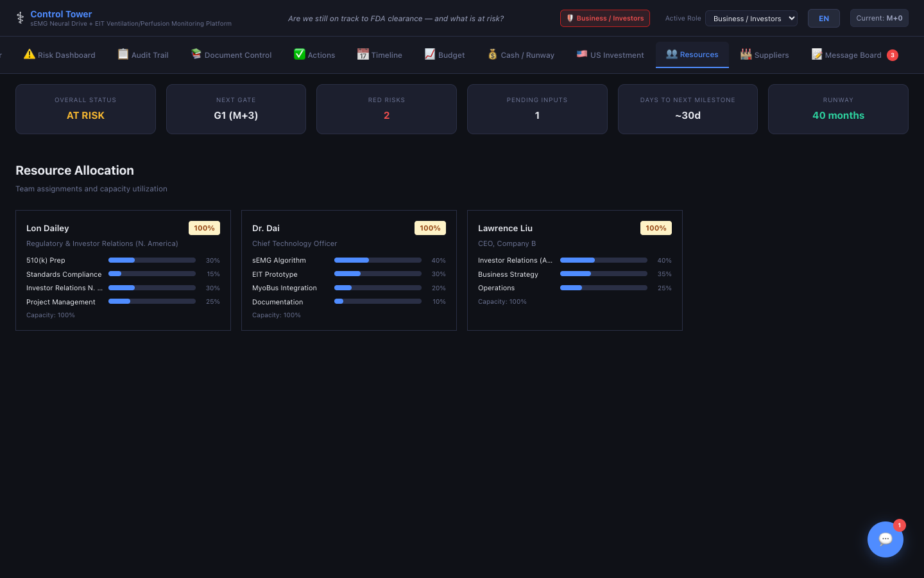This screenshot has width=924, height=578.
Task: Click the Risk Dashboard warning triangle icon
Action: (29, 55)
